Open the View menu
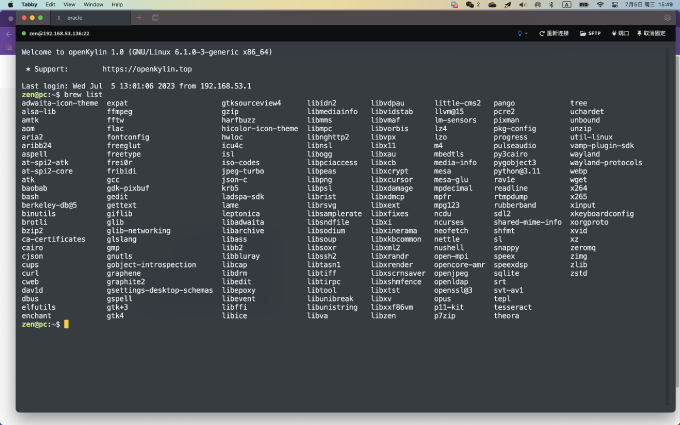Image resolution: width=680 pixels, height=425 pixels. coord(69,4)
